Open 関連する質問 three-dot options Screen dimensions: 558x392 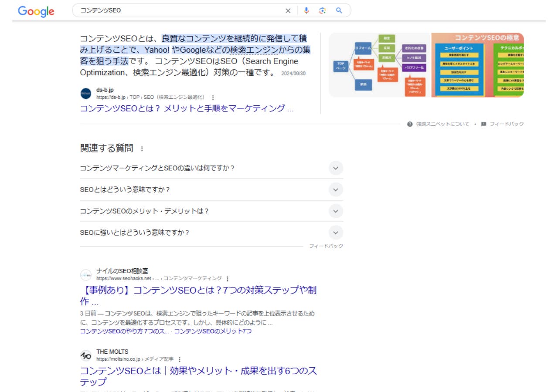tap(142, 149)
